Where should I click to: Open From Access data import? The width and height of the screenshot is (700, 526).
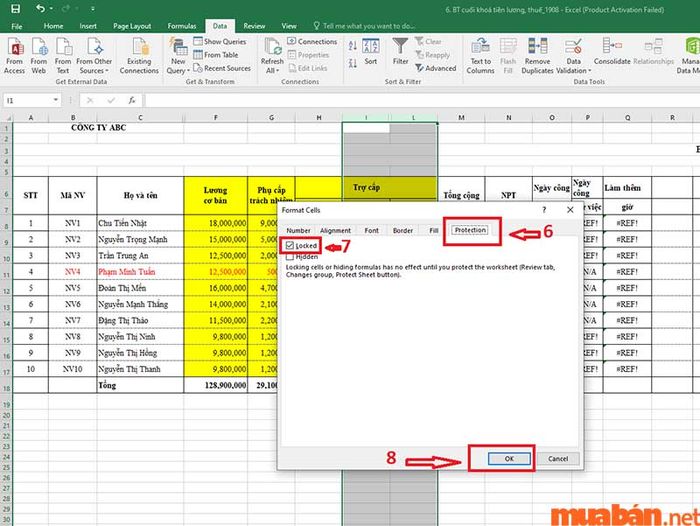14,56
